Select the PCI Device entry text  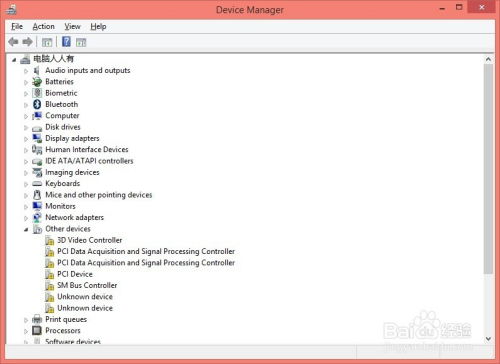75,274
